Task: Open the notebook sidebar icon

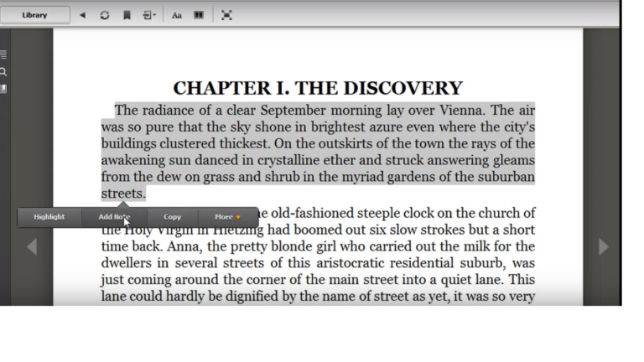Action: [3, 89]
